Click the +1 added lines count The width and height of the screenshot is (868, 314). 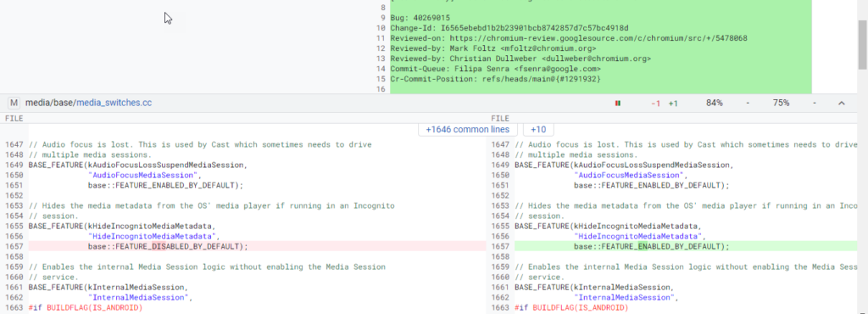(x=673, y=103)
